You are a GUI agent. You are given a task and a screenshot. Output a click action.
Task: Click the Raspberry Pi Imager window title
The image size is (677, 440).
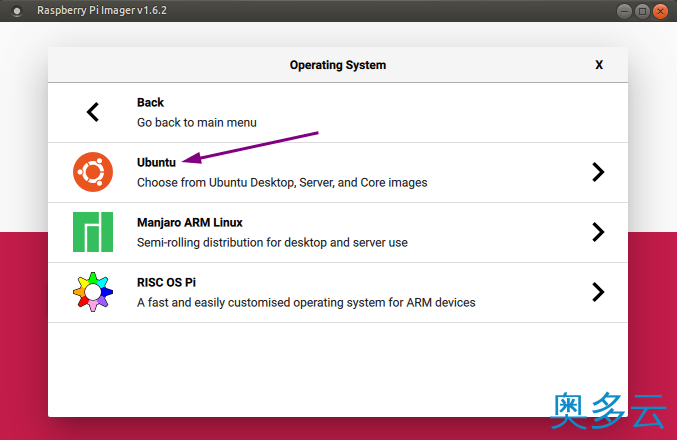click(x=102, y=10)
